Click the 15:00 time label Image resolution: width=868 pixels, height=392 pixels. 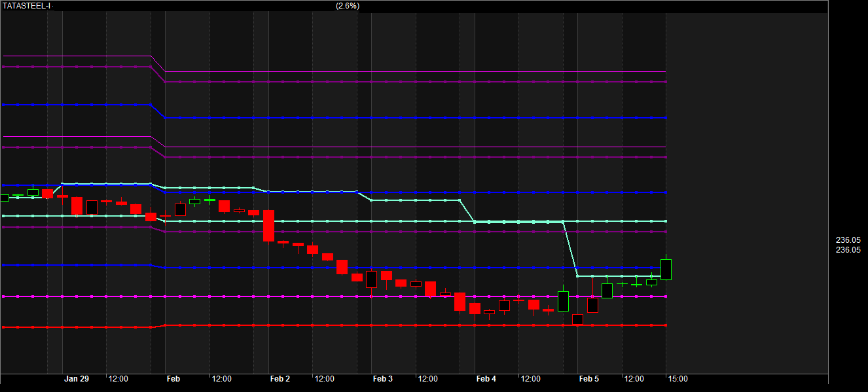[x=678, y=379]
